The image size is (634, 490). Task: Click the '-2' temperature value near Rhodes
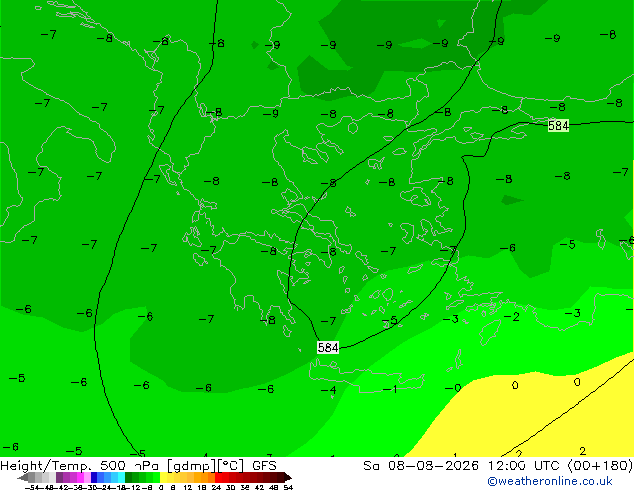coord(512,317)
